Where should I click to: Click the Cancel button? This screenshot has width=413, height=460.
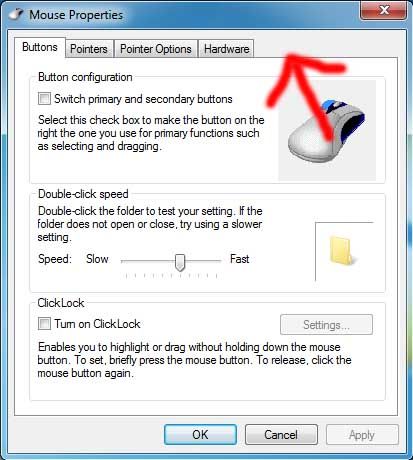(281, 435)
